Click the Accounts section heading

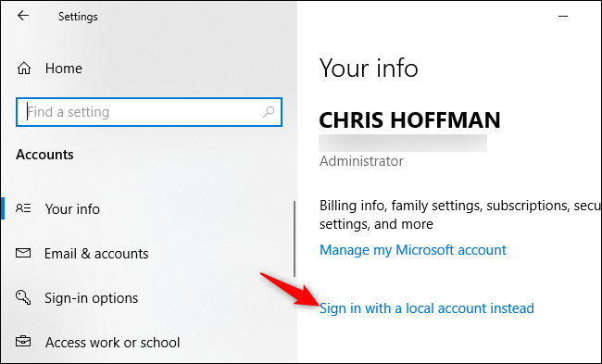[x=44, y=155]
